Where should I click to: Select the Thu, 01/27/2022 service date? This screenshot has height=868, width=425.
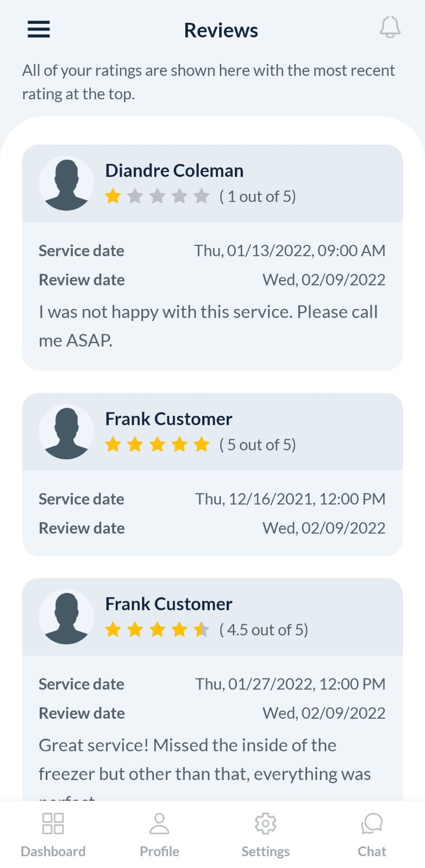pos(290,684)
